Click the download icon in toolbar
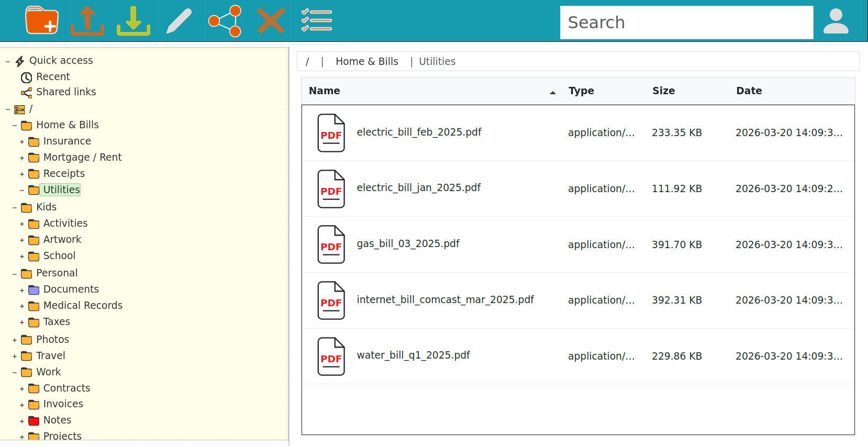 [x=133, y=21]
